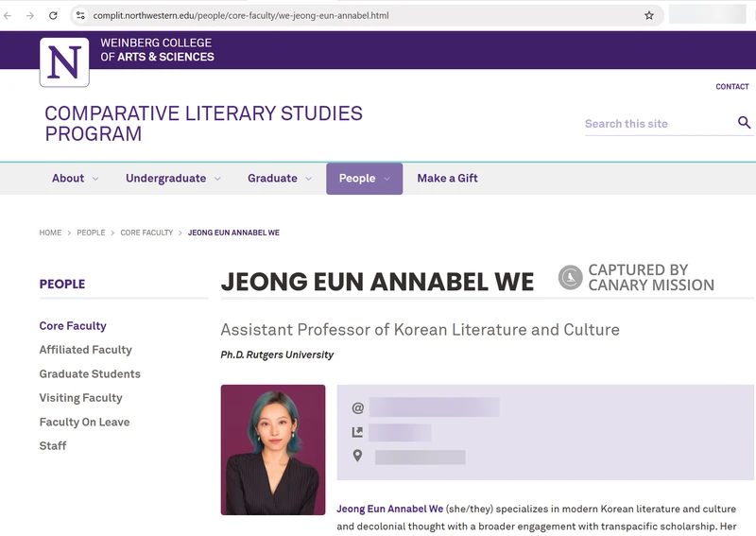Open the People navigation tab
This screenshot has width=756, height=536.
tap(364, 179)
